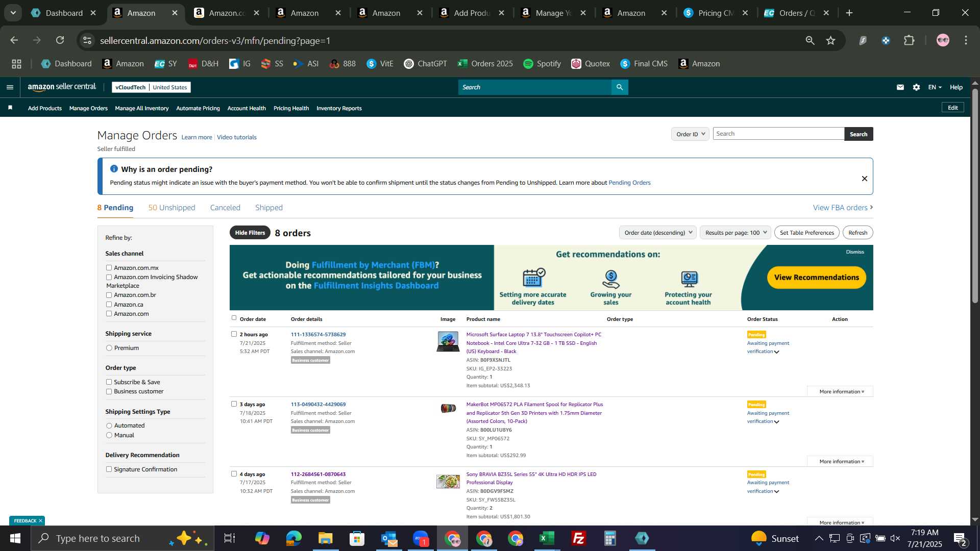
Task: Open the browser extensions puzzle icon
Action: click(910, 40)
